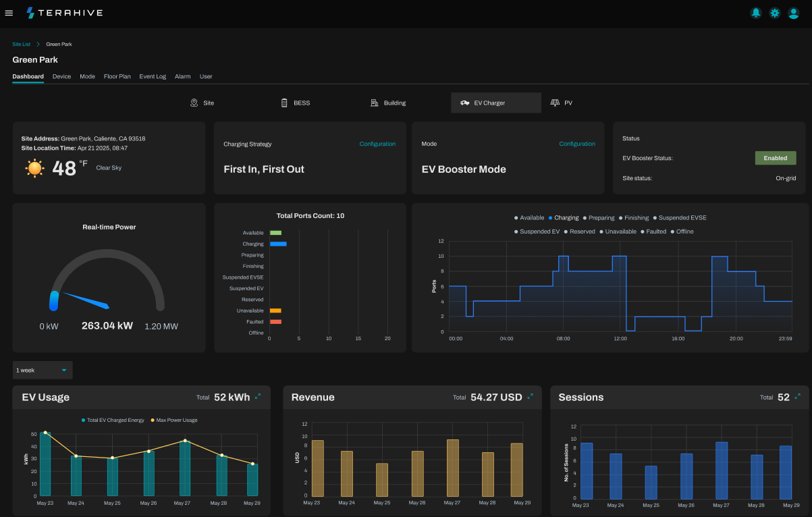Click the Faulted red bar
The height and width of the screenshot is (517, 812).
click(275, 322)
